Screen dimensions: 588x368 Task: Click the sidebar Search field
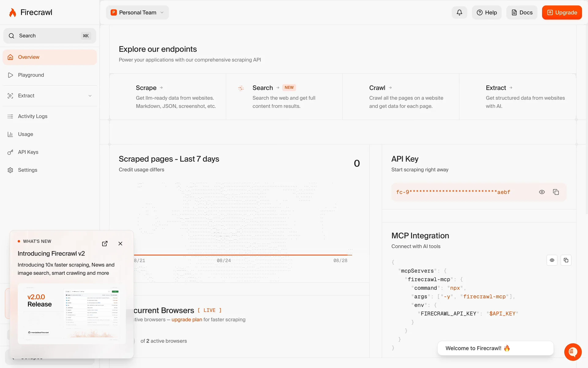[x=50, y=36]
